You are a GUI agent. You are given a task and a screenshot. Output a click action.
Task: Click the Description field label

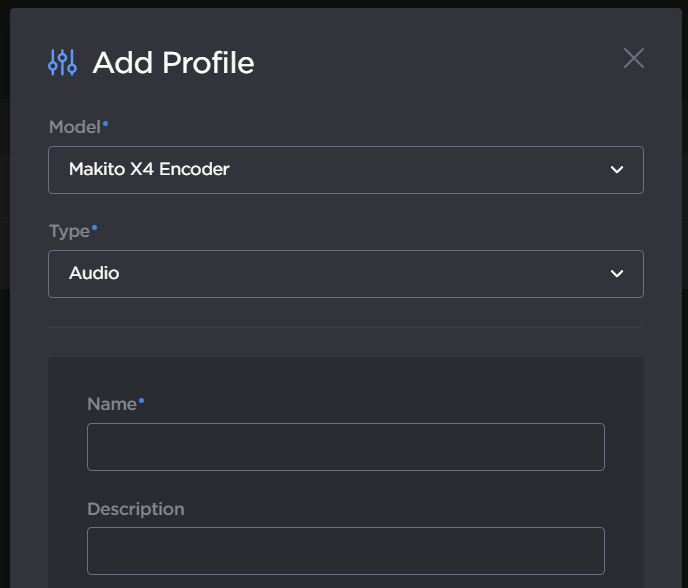(135, 509)
